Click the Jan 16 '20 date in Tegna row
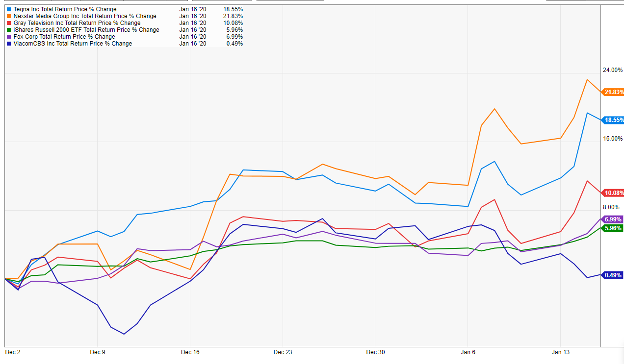 pyautogui.click(x=193, y=9)
